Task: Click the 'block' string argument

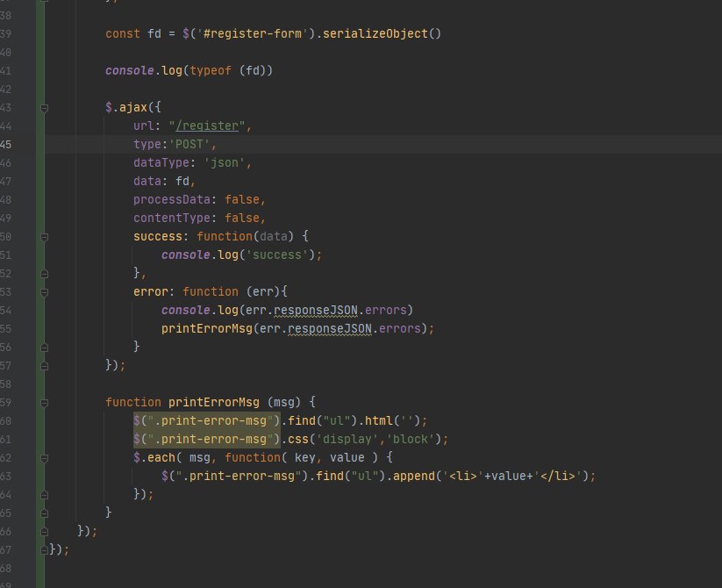Action: click(x=410, y=439)
